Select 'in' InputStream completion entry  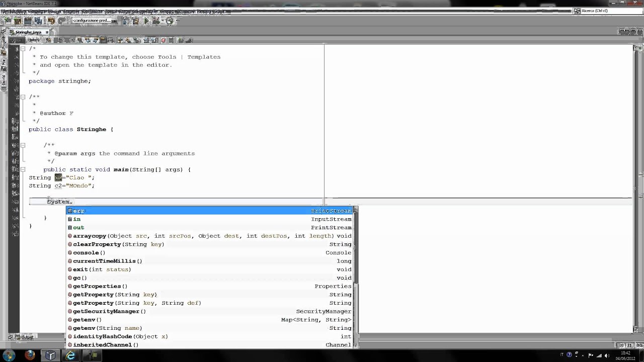pos(210,219)
